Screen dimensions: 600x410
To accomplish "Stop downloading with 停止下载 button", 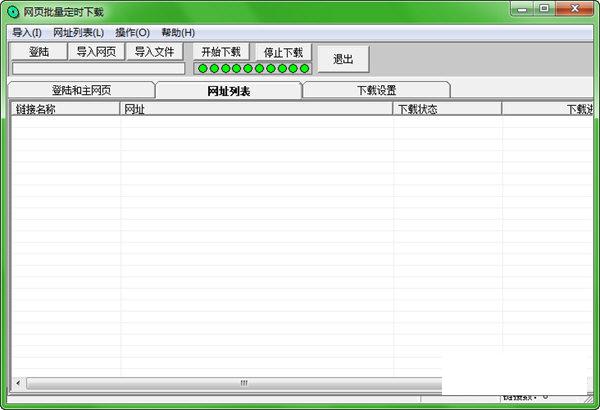I will click(x=283, y=52).
